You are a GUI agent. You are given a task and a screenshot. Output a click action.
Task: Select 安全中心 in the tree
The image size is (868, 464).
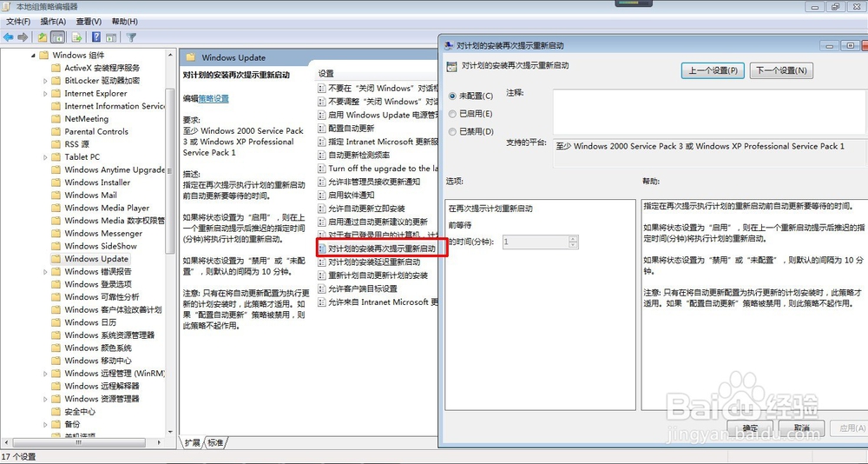80,412
